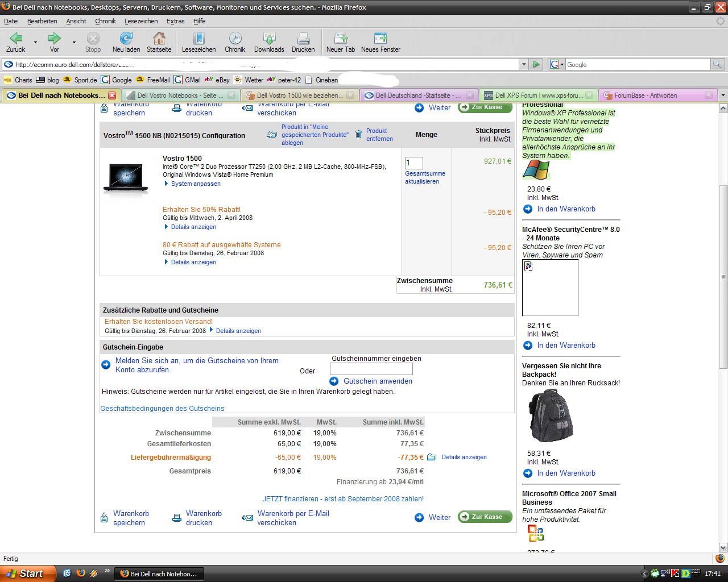This screenshot has width=728, height=582.
Task: Open Geschäftsbedingungen des Gutscheins link
Action: [x=162, y=408]
